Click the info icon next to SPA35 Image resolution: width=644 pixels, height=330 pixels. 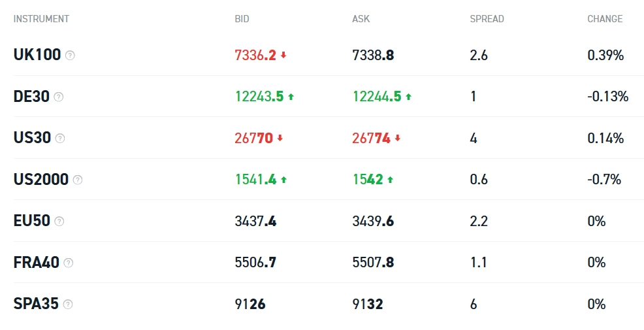pyautogui.click(x=68, y=305)
